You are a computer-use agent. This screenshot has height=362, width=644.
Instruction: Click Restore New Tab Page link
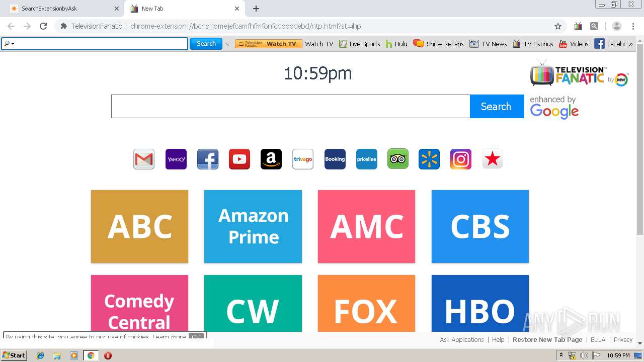tap(547, 339)
